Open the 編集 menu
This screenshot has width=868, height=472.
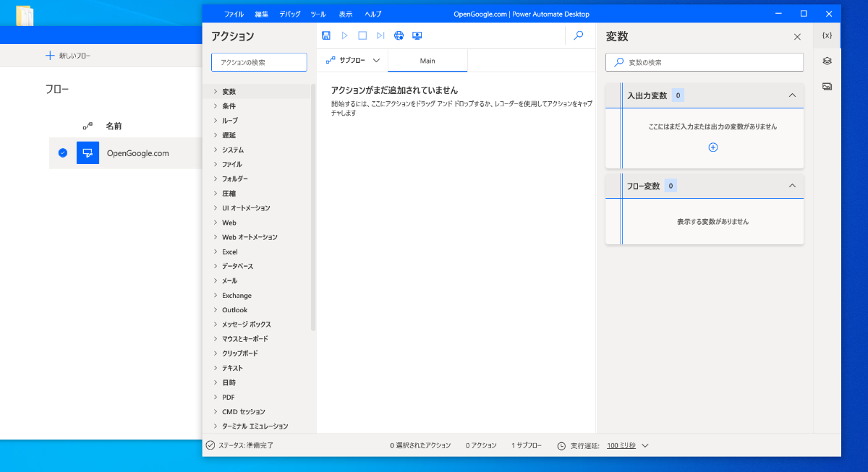(262, 14)
